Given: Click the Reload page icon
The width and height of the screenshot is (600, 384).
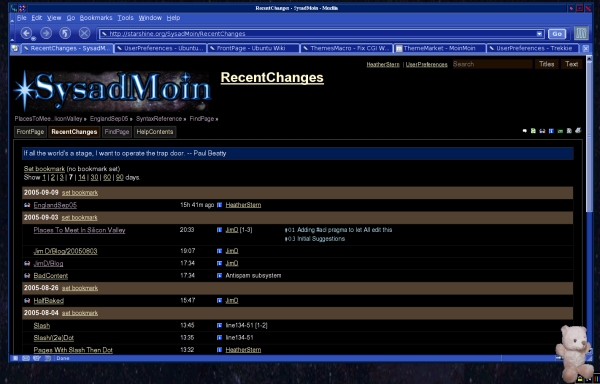Looking at the screenshot, I should pyautogui.click(x=65, y=33).
